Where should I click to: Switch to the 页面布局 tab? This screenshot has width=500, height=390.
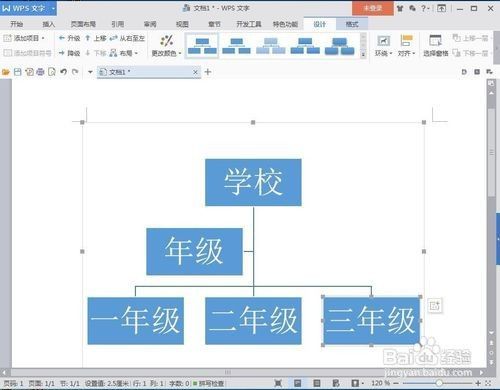[83, 24]
